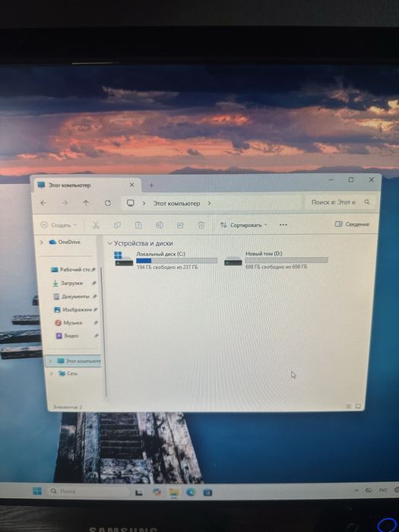Open Изображения in the sidebar
This screenshot has width=399, height=532.
[x=73, y=309]
